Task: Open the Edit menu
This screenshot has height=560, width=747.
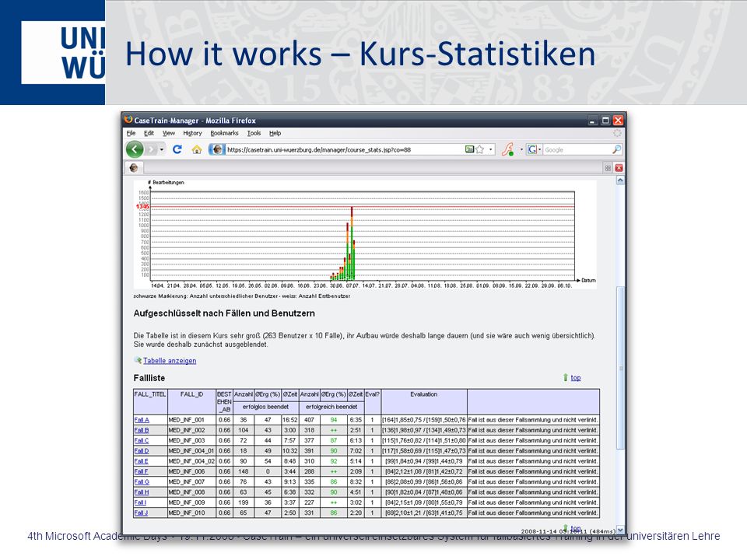Action: click(x=149, y=133)
